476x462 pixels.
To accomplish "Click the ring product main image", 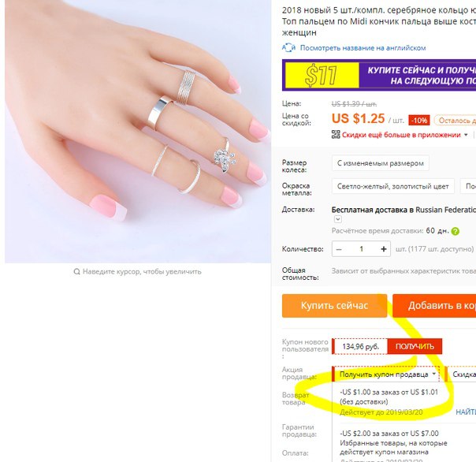I will tap(138, 131).
